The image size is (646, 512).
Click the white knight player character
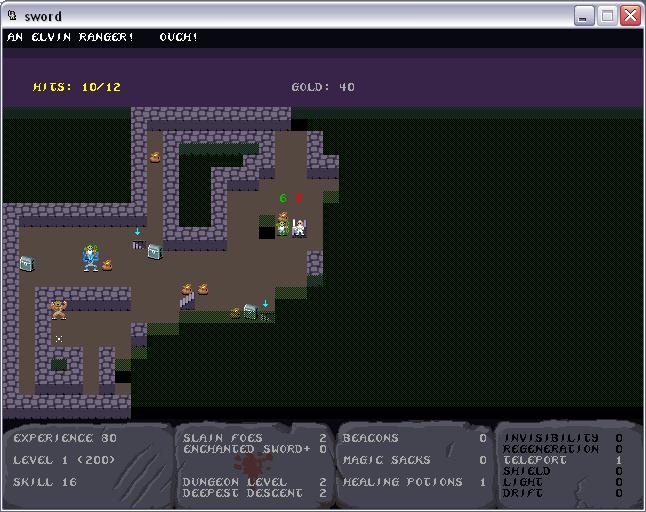click(299, 228)
